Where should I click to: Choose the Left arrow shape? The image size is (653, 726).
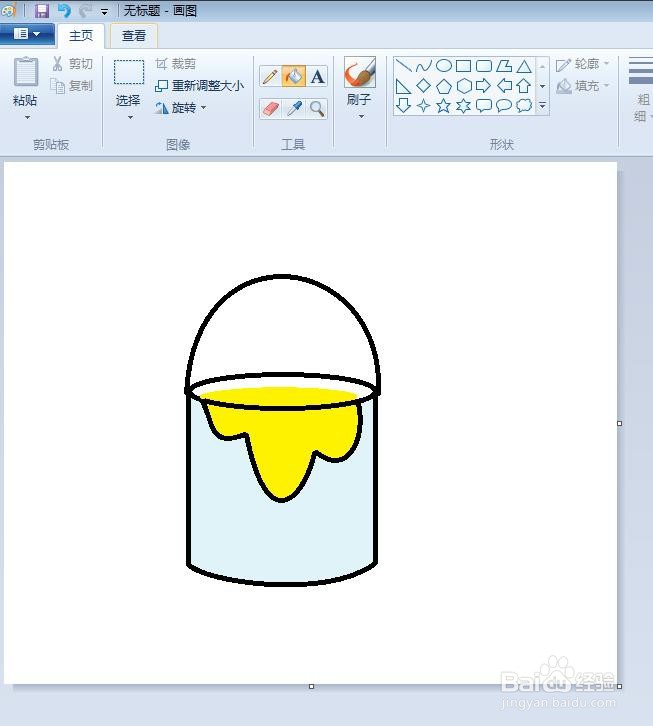[504, 86]
